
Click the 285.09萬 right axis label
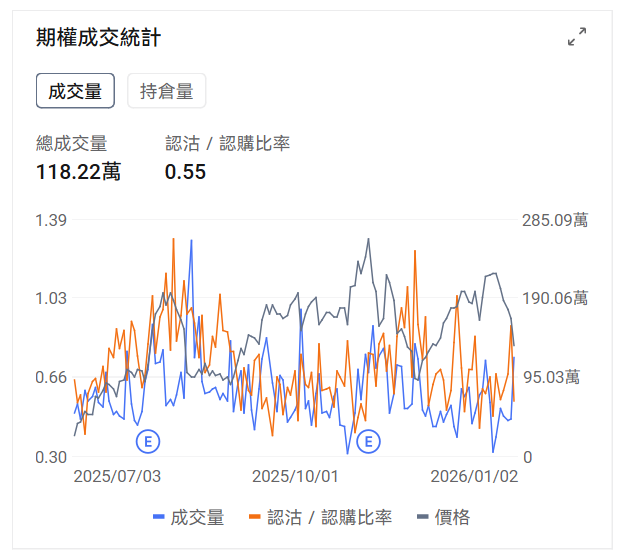[x=555, y=220]
